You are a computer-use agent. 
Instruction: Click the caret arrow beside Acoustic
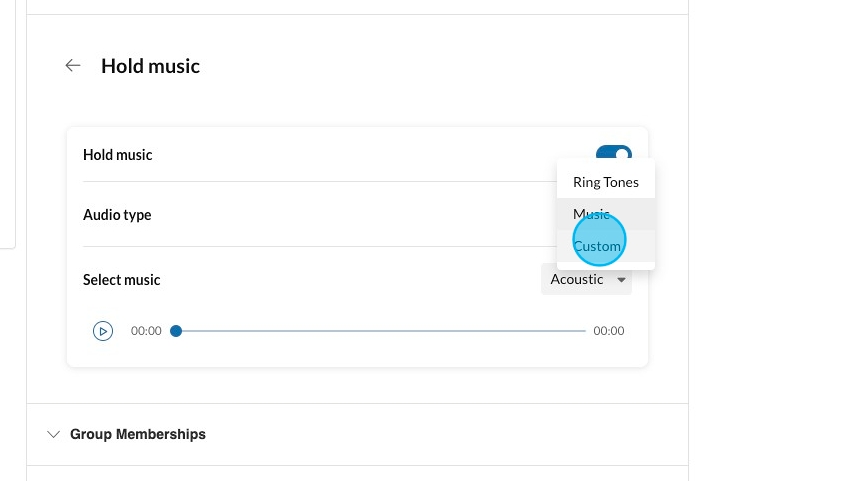click(x=622, y=280)
